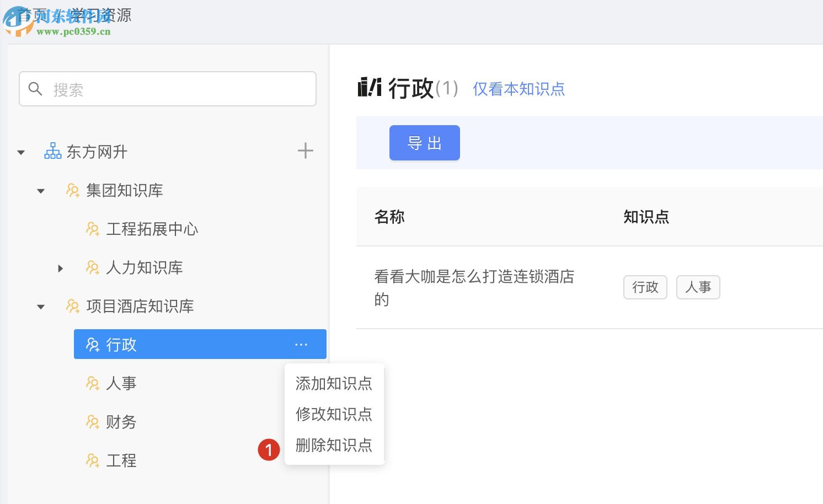Click the 仅看本知识点 link
Viewport: 823px width, 504px height.
[519, 89]
